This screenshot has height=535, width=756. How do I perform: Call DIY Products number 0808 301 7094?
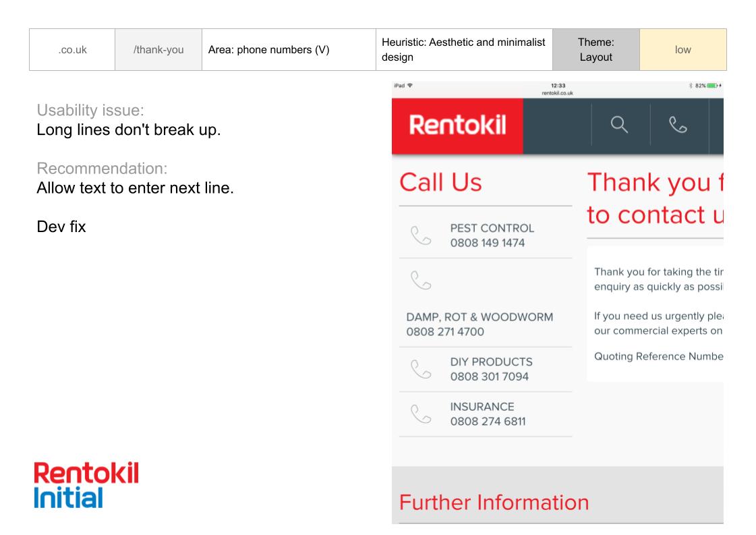[489, 376]
